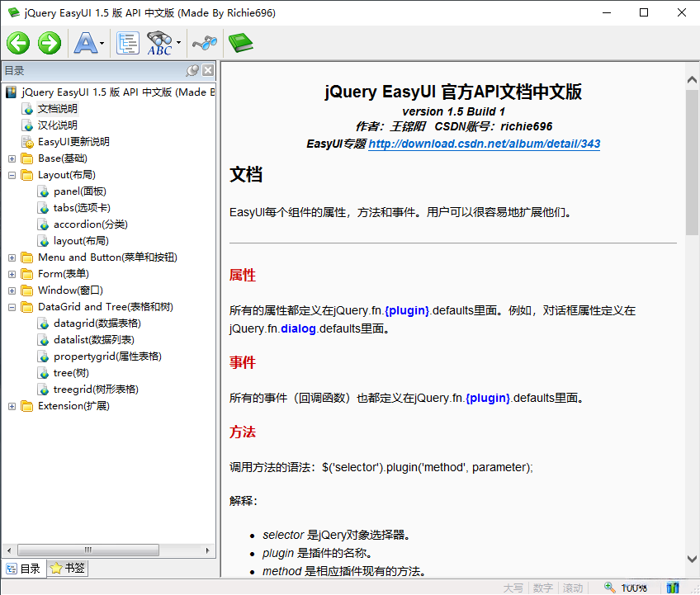Expand the Window(窗口) folder

point(12,291)
